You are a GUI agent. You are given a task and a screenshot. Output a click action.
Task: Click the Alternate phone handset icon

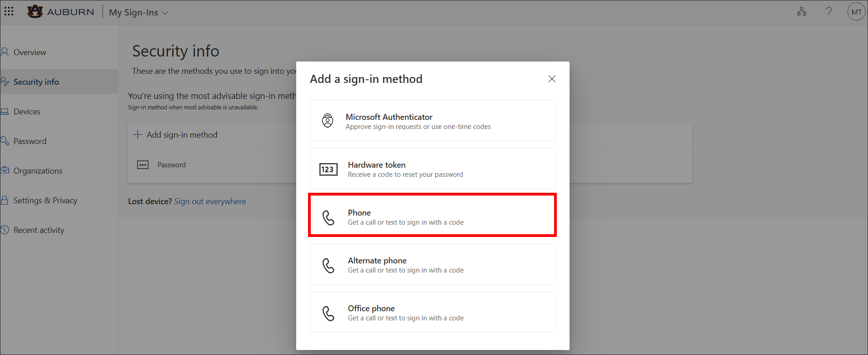pyautogui.click(x=328, y=265)
